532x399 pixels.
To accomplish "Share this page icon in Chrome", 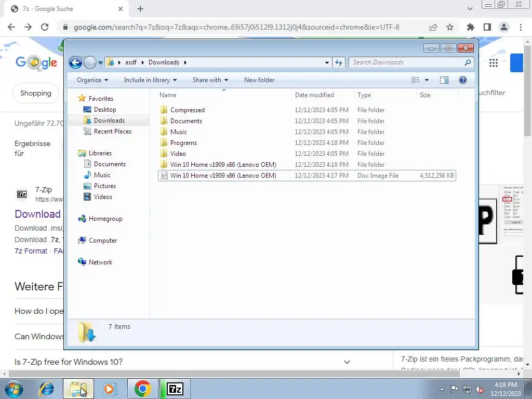I will (433, 27).
